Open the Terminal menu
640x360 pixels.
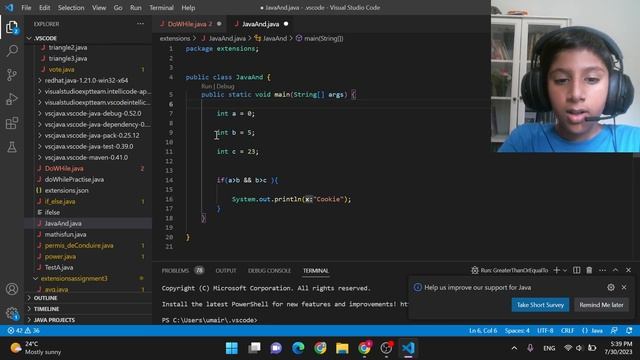pyautogui.click(x=161, y=8)
